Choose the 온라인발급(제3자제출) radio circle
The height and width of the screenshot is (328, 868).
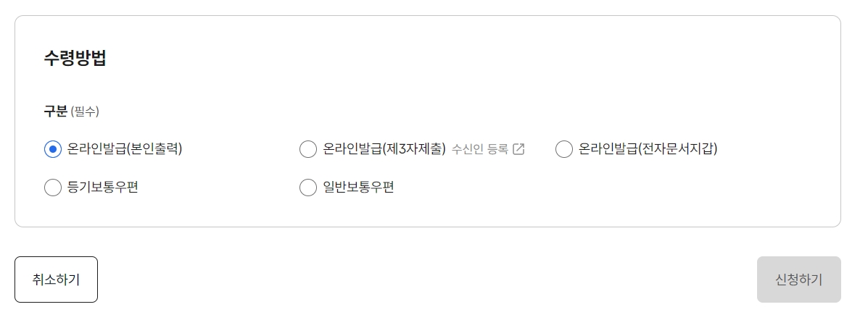pyautogui.click(x=307, y=149)
